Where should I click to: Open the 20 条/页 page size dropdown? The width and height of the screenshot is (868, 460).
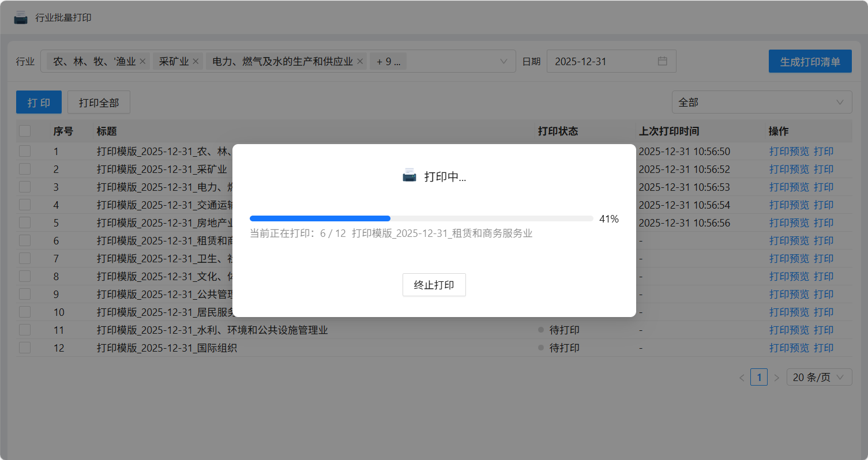(x=818, y=378)
